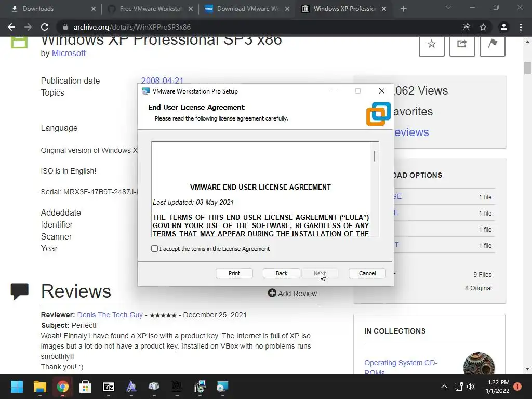This screenshot has height=399, width=532.
Task: Accept the terms in the License Agreement checkbox
Action: (155, 249)
